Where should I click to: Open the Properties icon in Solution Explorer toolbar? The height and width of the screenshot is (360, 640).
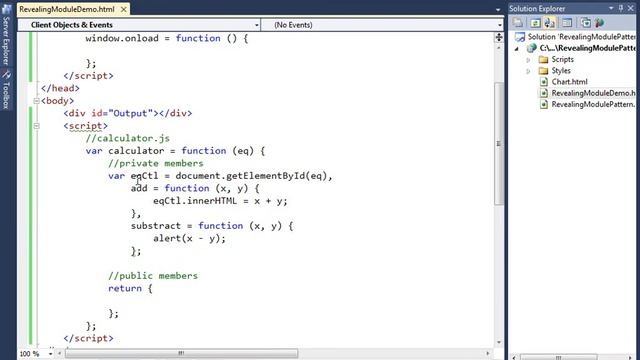click(x=518, y=23)
